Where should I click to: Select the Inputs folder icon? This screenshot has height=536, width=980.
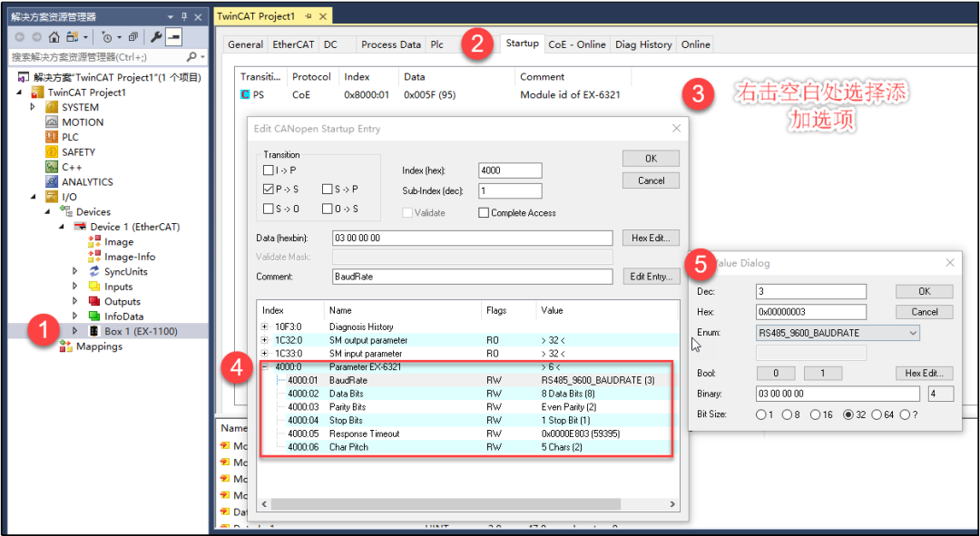(x=94, y=287)
